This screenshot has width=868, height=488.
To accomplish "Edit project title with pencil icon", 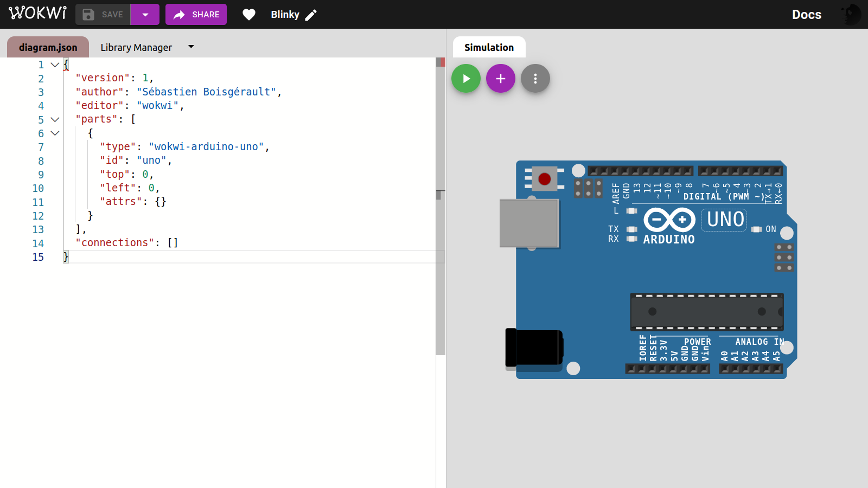I will 311,15.
